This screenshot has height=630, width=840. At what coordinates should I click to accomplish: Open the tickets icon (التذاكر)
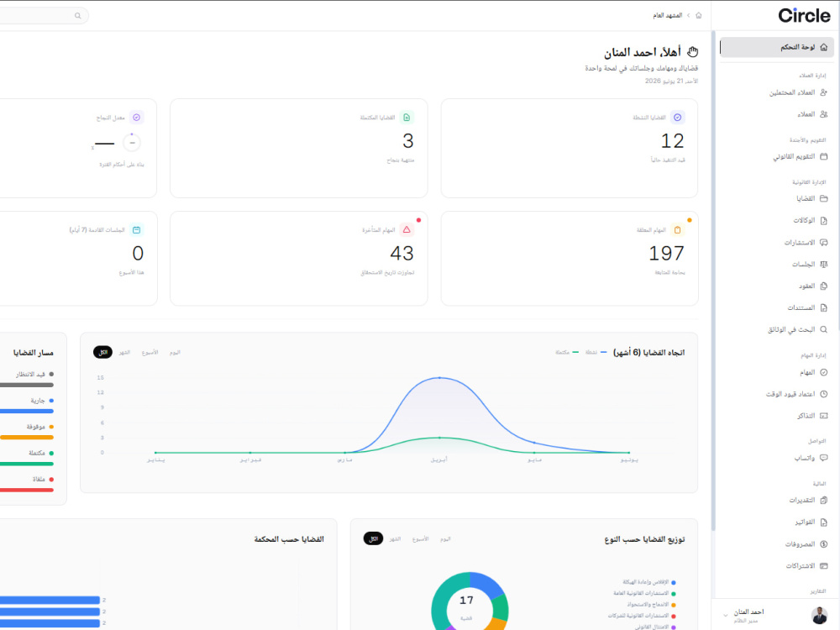point(823,416)
